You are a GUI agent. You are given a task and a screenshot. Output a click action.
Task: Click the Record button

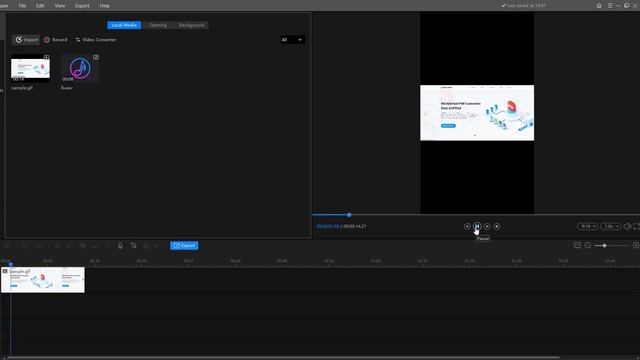(56, 40)
